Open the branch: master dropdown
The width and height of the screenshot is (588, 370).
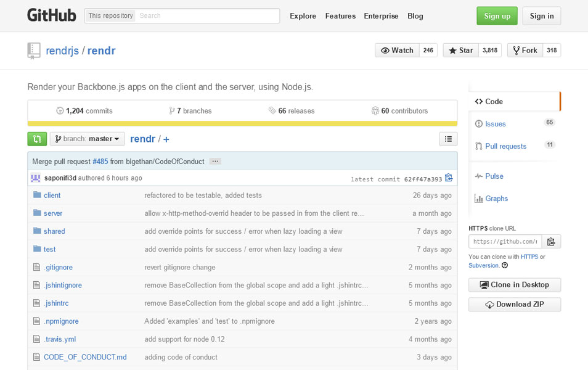[88, 139]
